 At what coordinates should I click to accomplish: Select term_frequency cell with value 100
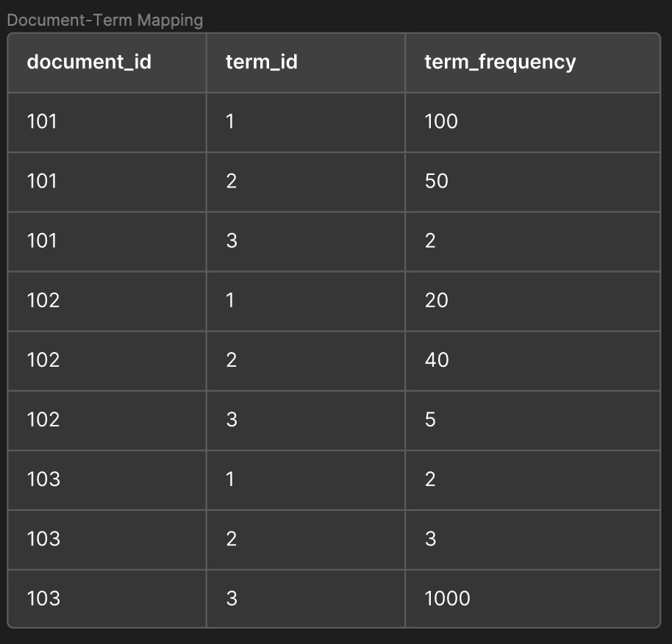coord(532,122)
